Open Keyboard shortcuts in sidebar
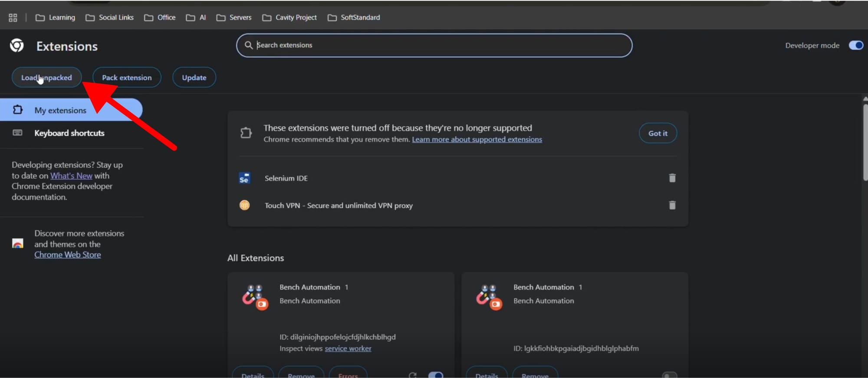The width and height of the screenshot is (868, 378). point(69,133)
